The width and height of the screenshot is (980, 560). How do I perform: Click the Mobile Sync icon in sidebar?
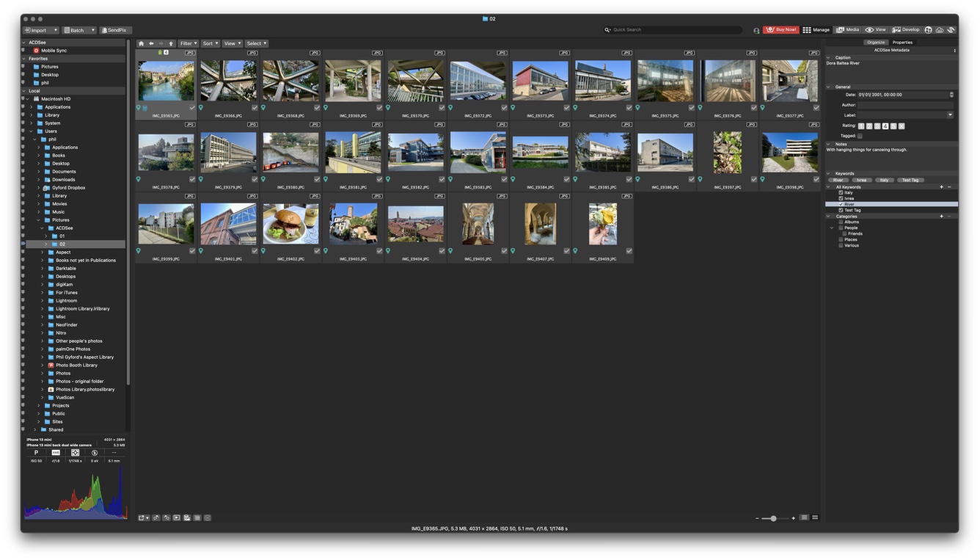click(x=36, y=51)
